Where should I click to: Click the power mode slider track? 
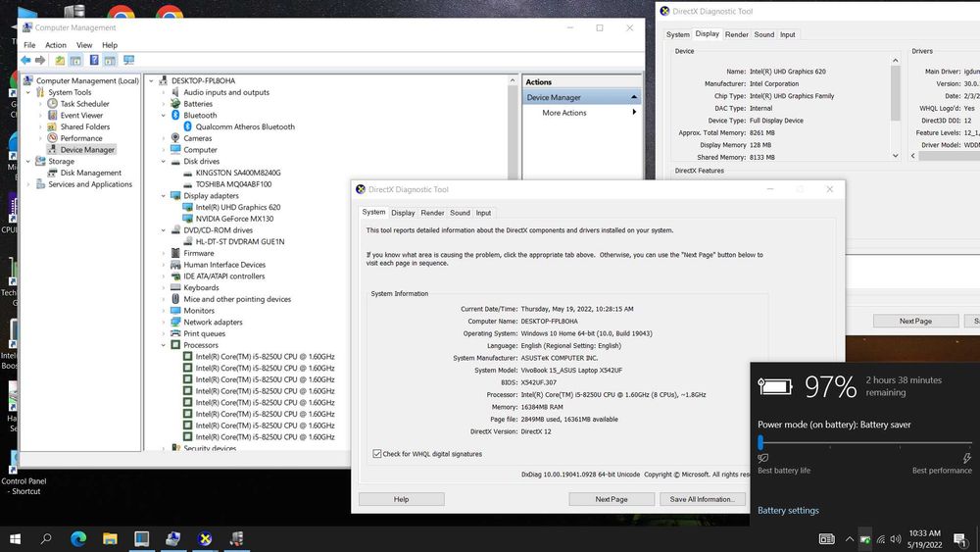pyautogui.click(x=865, y=442)
